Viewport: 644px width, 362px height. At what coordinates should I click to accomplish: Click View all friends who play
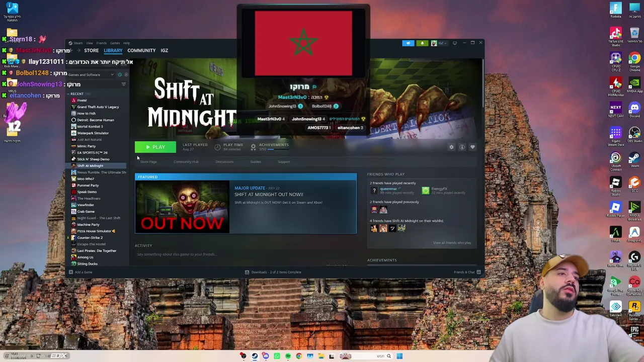pos(452,243)
